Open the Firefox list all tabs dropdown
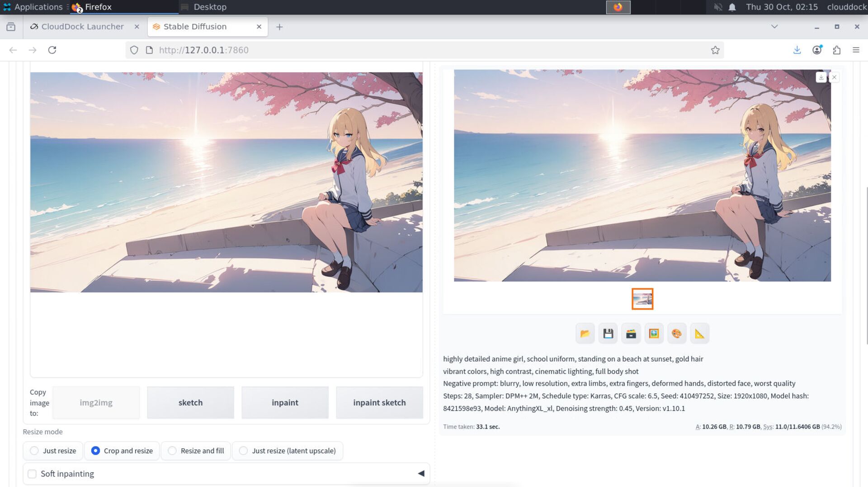The width and height of the screenshot is (868, 487). point(774,27)
